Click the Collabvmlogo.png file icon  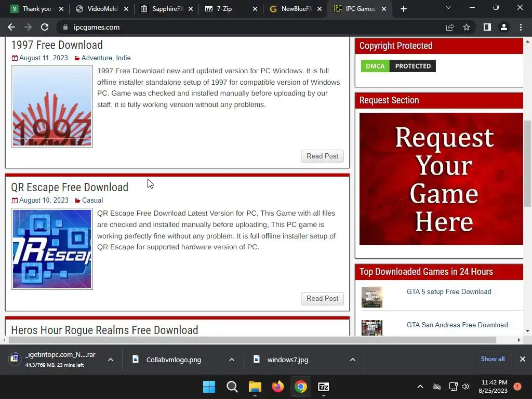coord(136,359)
